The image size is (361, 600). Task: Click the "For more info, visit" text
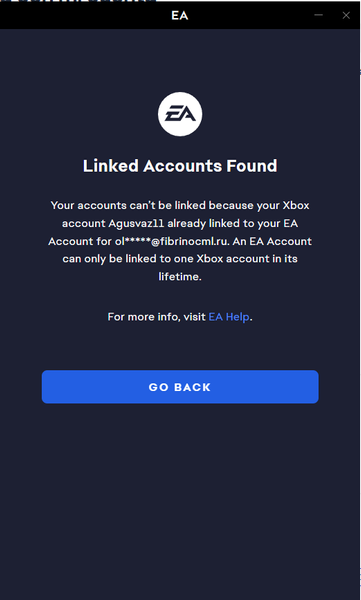(x=157, y=317)
